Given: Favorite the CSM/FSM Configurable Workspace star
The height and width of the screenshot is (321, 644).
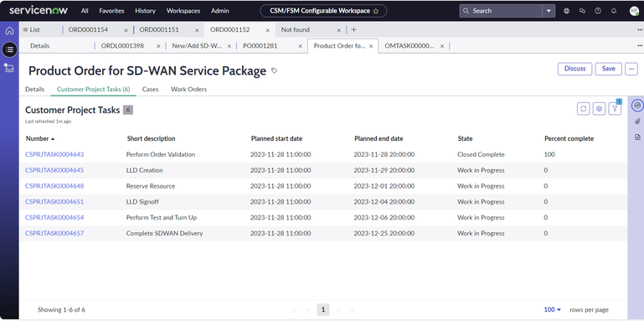Looking at the screenshot, I should (375, 11).
